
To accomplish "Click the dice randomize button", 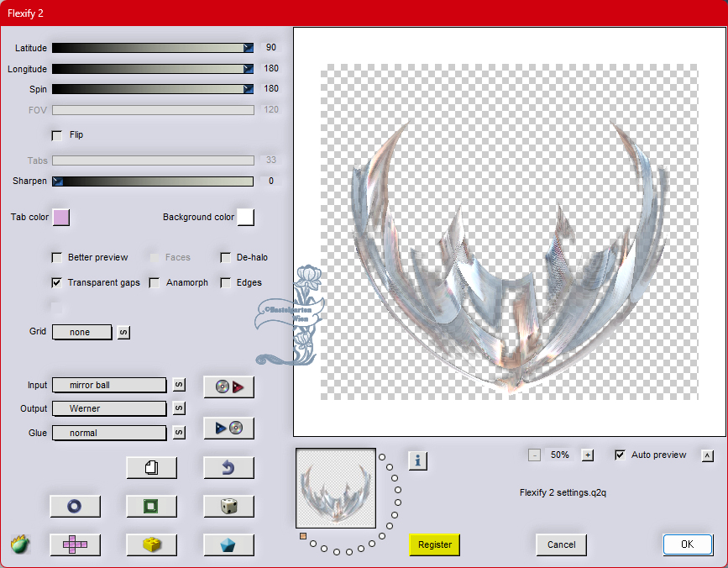I will click(x=228, y=506).
